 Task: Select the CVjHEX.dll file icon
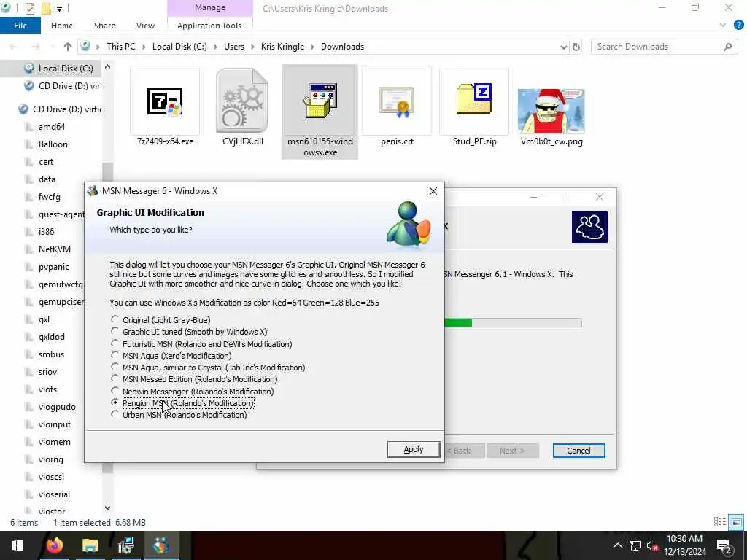[x=242, y=101]
